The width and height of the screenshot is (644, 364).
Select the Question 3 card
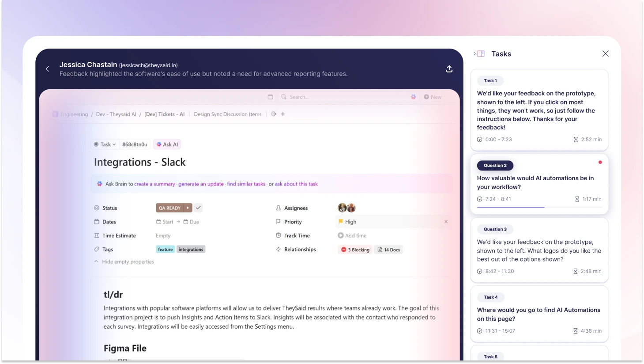click(x=539, y=250)
